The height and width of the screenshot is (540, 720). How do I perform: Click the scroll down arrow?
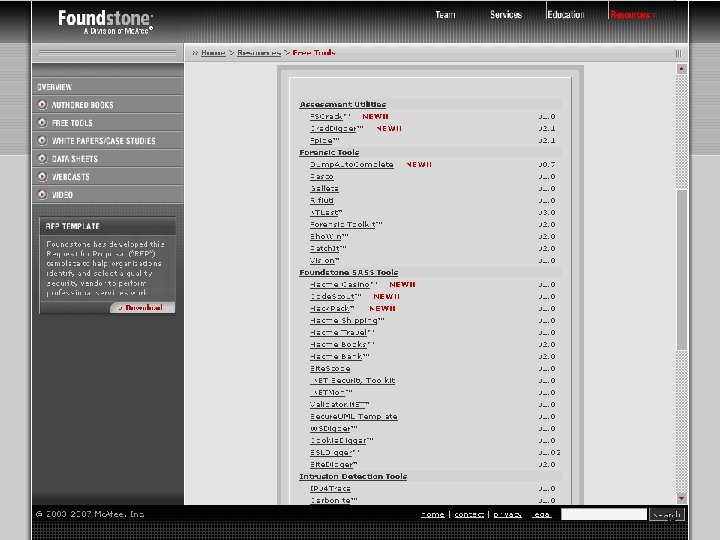681,498
